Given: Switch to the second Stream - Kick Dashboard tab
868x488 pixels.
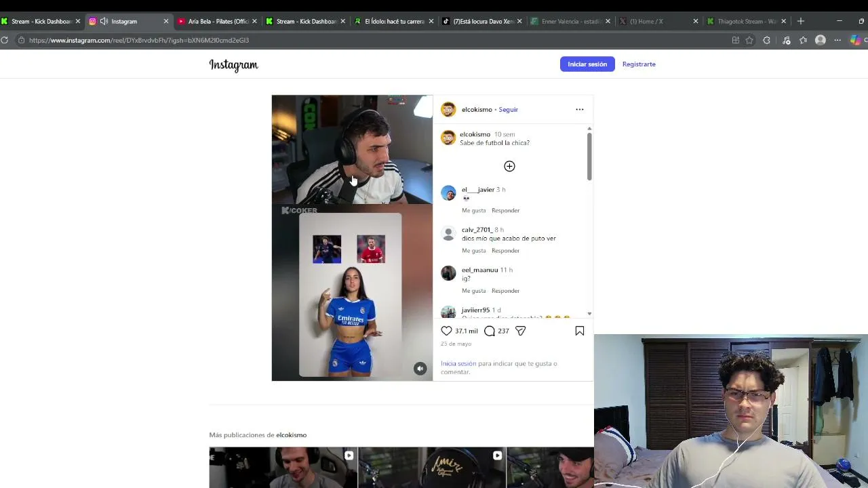Looking at the screenshot, I should (307, 21).
